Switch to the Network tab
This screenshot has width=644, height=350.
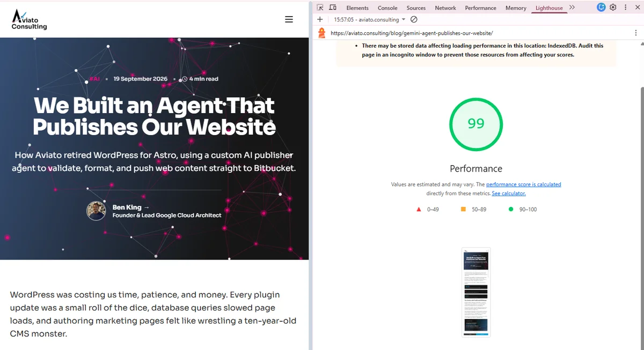tap(445, 8)
